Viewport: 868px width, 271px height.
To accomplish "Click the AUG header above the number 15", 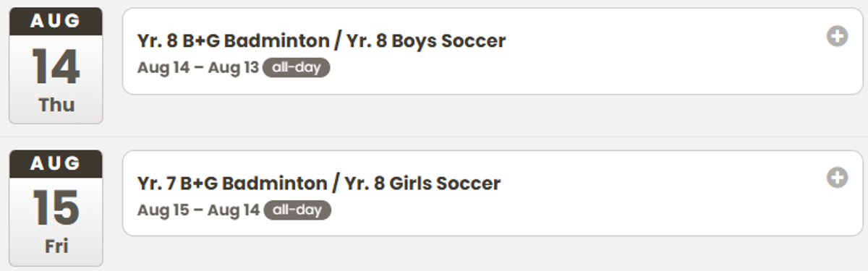I will click(x=56, y=164).
